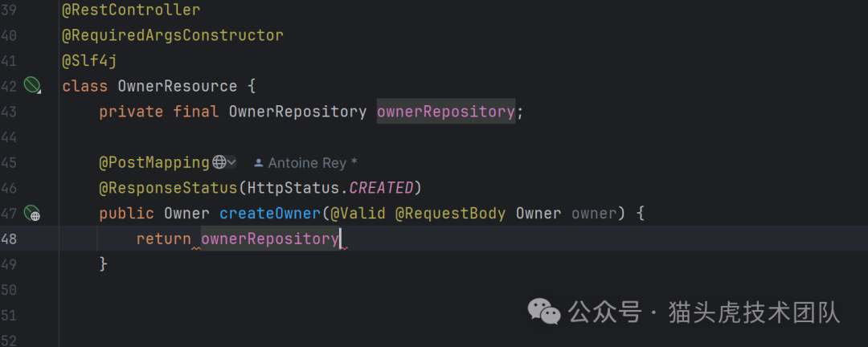The height and width of the screenshot is (347, 868).
Task: Place the cursor after ownerRepository in the return statement
Action: 340,239
